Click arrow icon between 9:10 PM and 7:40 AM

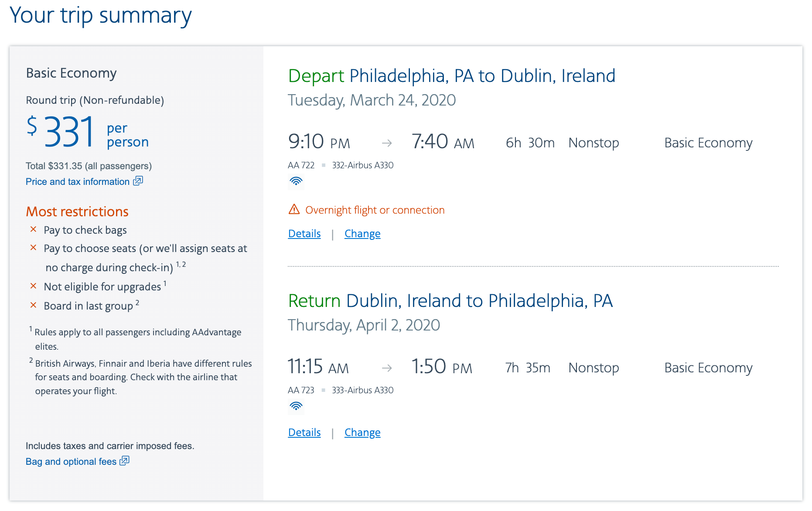pyautogui.click(x=387, y=143)
